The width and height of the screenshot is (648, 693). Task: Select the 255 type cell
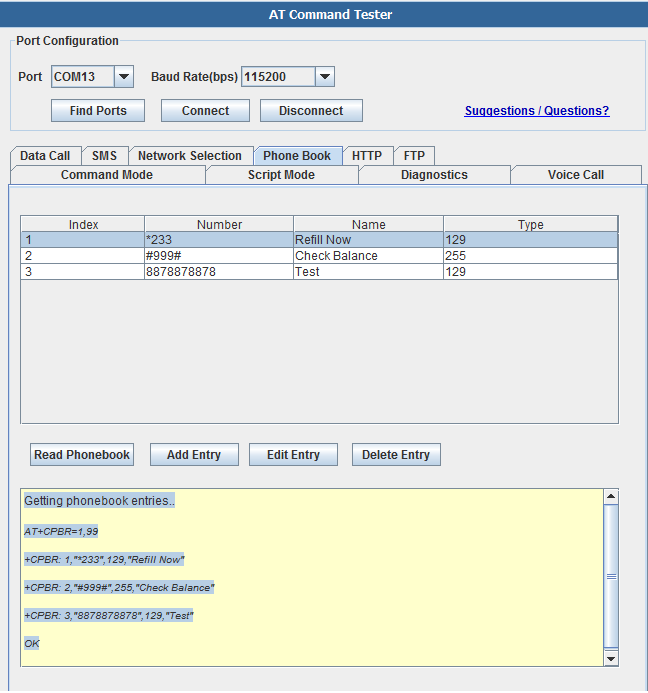pyautogui.click(x=530, y=256)
